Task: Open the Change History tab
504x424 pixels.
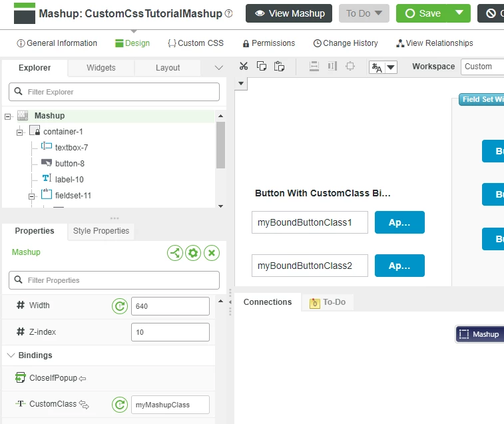Action: (346, 43)
